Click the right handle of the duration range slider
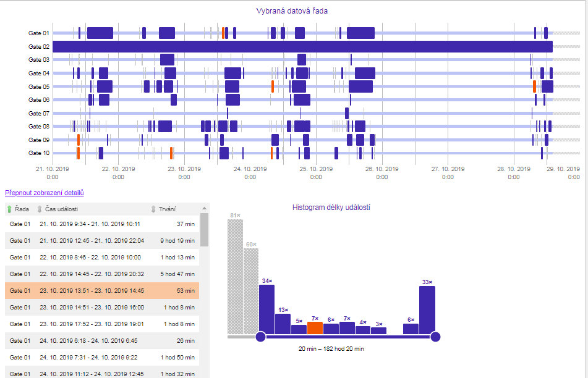Viewport: 588px width, 378px height. (x=435, y=337)
